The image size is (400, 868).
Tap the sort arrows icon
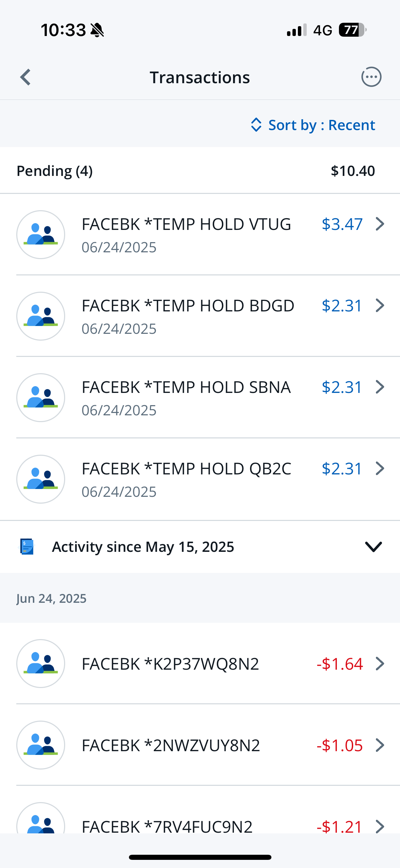click(256, 125)
